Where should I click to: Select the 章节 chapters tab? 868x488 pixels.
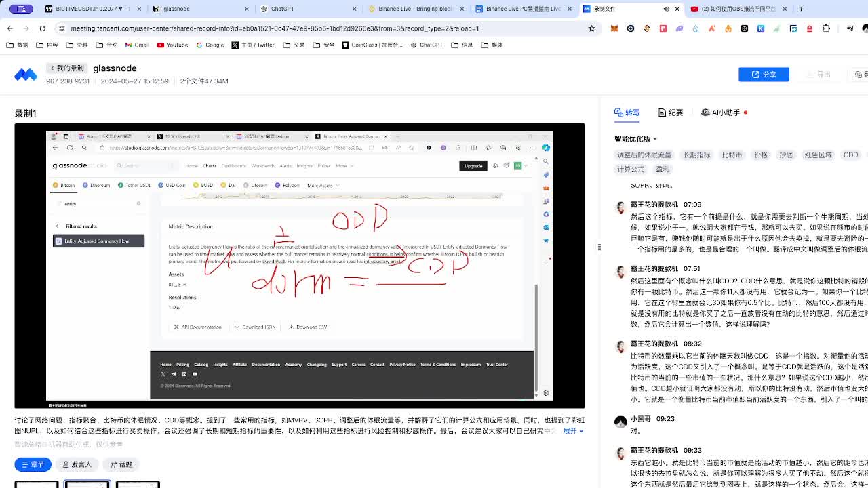pos(33,464)
